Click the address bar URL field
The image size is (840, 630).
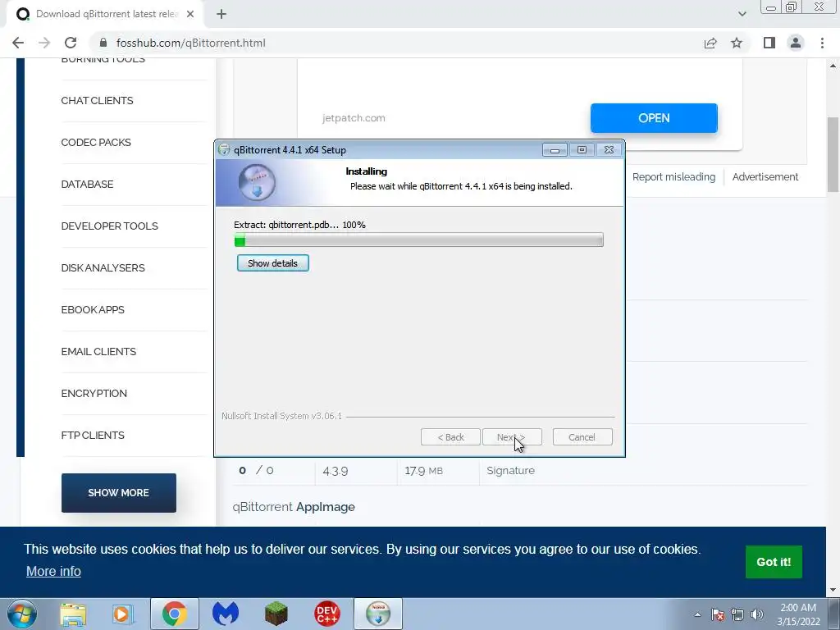click(x=396, y=43)
